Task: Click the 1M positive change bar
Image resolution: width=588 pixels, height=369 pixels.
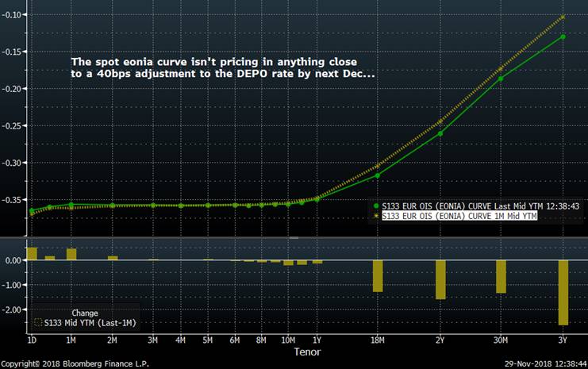Action: (71, 254)
